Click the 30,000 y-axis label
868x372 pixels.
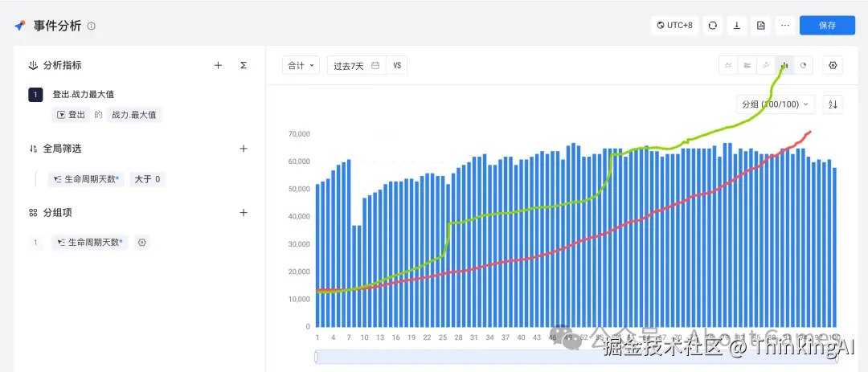click(300, 244)
